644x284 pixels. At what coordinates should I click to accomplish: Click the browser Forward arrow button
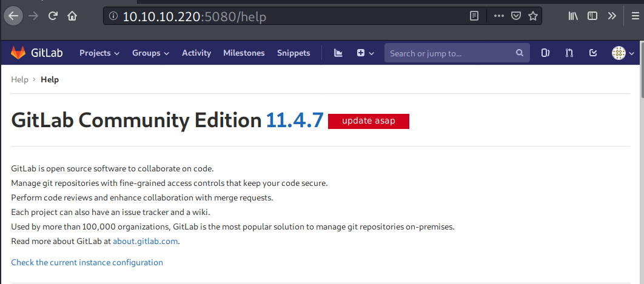click(33, 16)
